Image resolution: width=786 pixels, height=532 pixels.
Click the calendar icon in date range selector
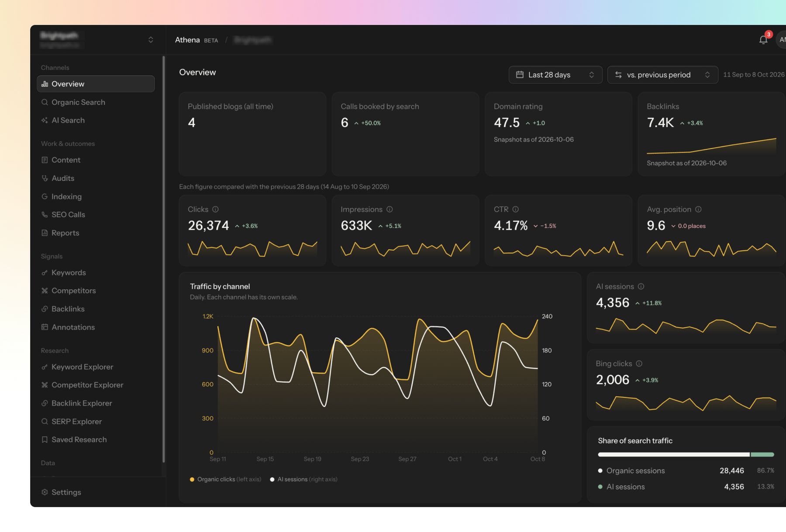(x=520, y=75)
